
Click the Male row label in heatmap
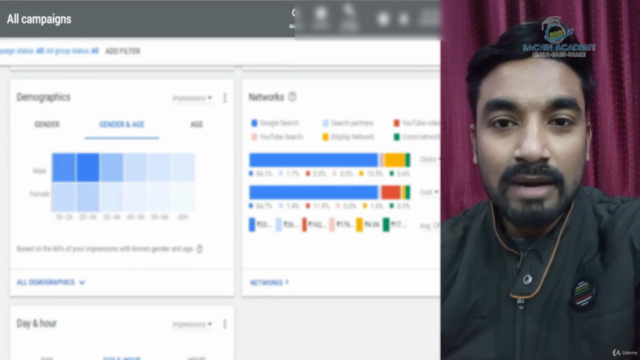pos(39,171)
